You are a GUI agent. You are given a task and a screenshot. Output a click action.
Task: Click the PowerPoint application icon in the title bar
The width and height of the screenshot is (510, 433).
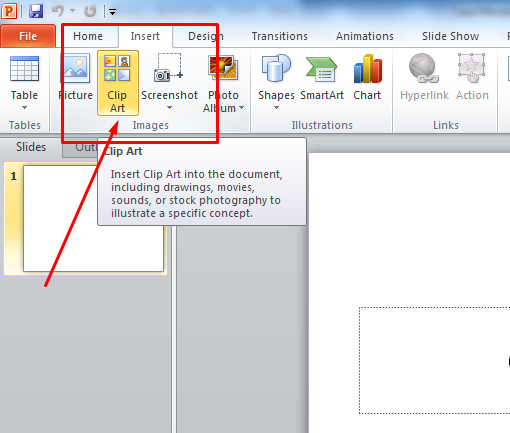9,11
